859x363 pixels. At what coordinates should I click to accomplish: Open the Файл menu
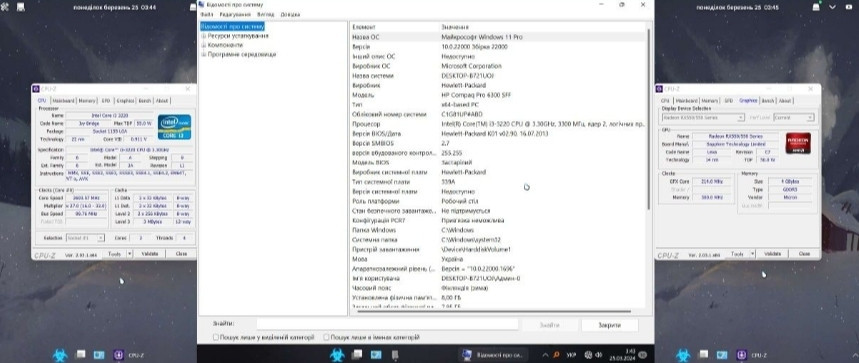[207, 15]
